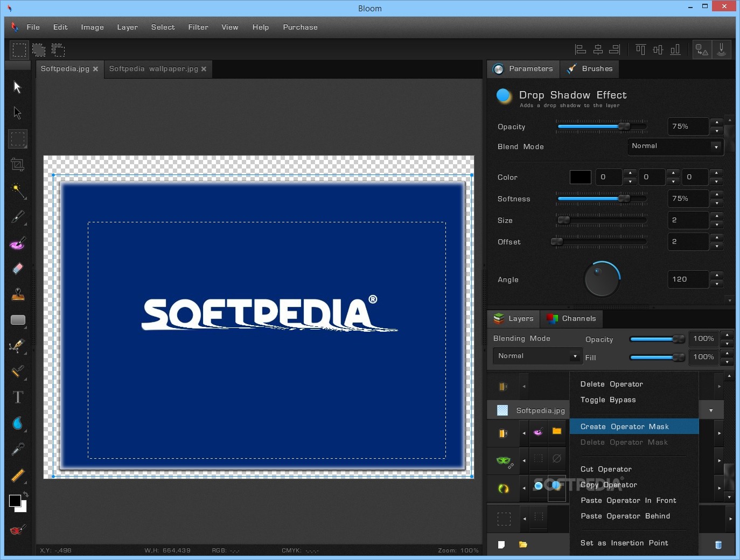Expand the Softpedia.jpg layer dropdown arrow

(711, 410)
